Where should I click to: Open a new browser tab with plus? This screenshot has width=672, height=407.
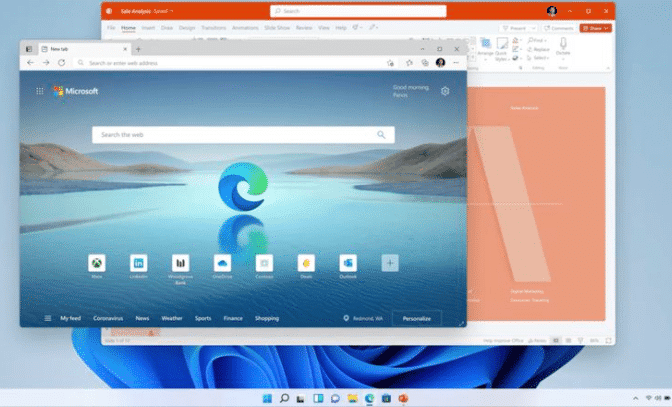point(138,48)
